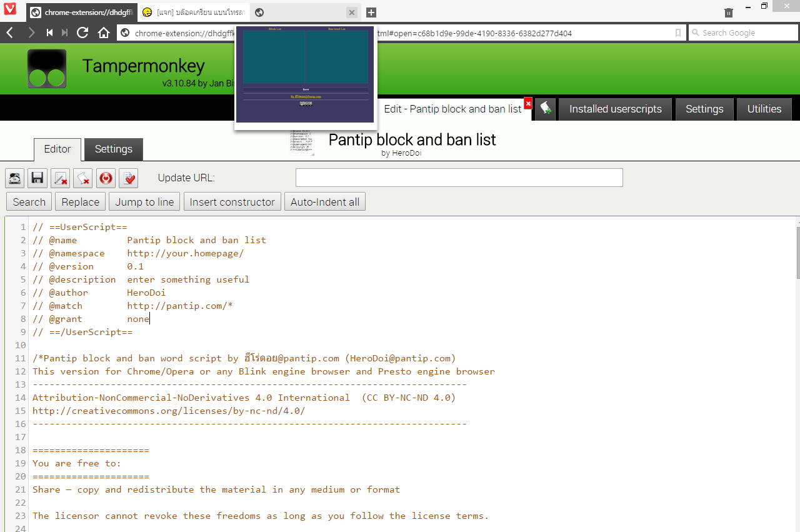This screenshot has width=800, height=532.
Task: Click the red power reset icon
Action: pos(106,178)
